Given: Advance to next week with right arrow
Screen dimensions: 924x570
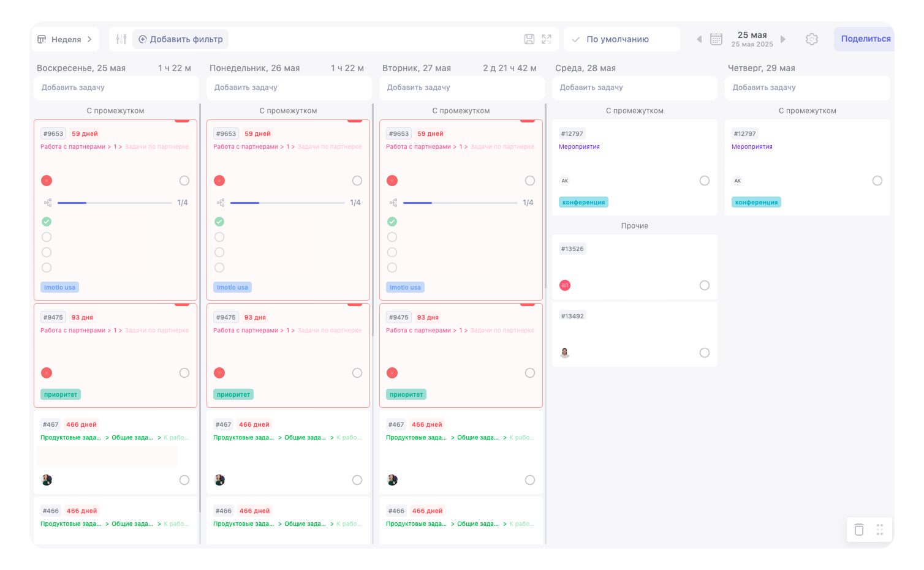Looking at the screenshot, I should pos(782,39).
